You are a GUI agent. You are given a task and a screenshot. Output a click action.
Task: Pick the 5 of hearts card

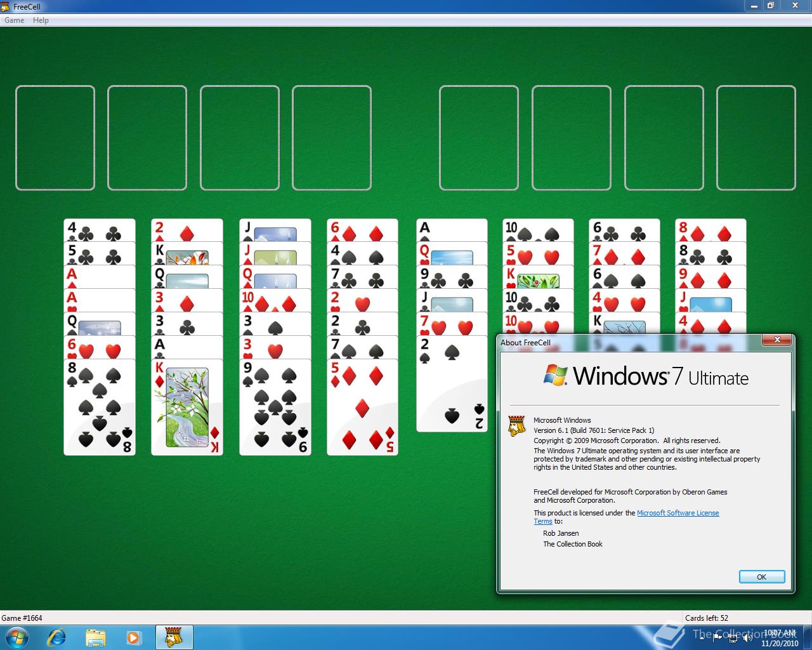tap(538, 254)
